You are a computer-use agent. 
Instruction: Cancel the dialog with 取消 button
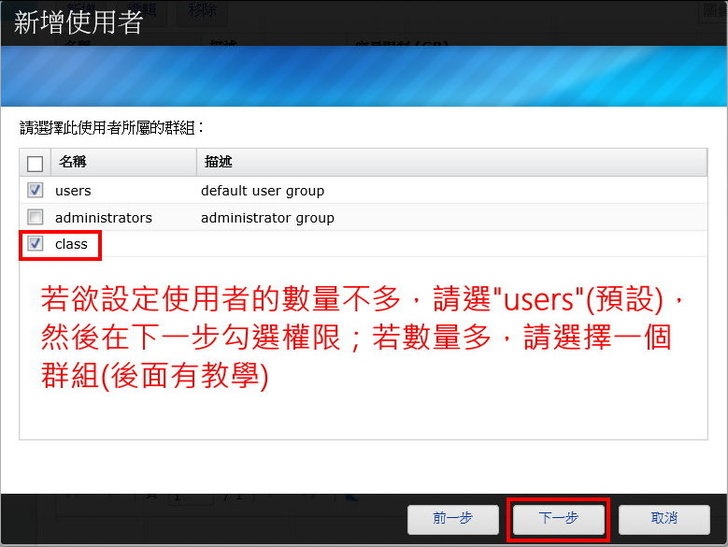tap(664, 518)
